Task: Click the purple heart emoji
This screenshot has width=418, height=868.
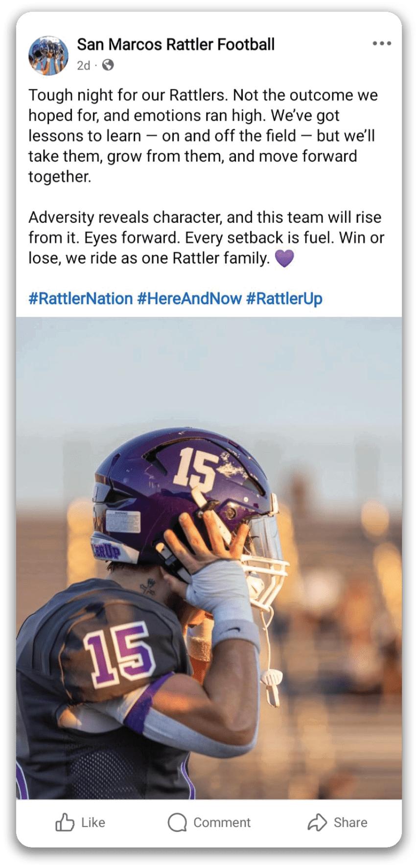Action: (x=284, y=258)
